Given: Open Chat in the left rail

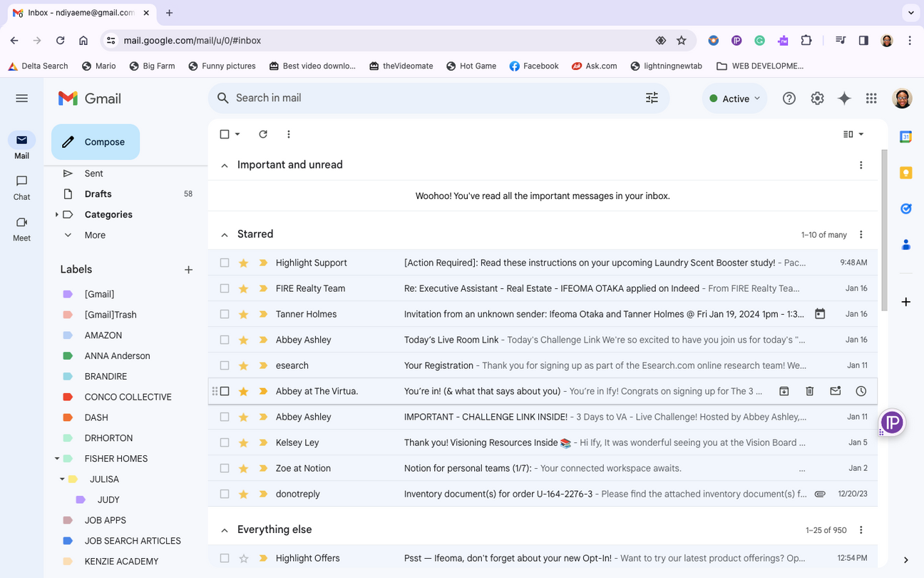Looking at the screenshot, I should click(x=21, y=188).
